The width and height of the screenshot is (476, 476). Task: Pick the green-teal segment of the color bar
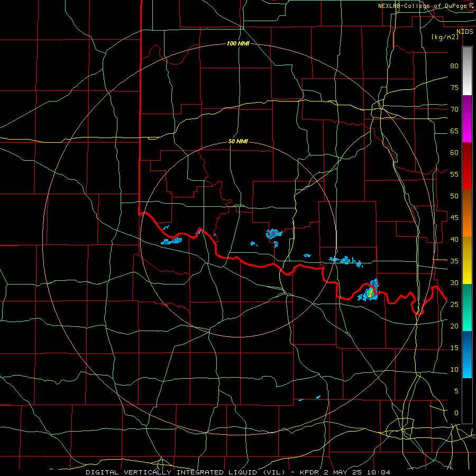tap(467, 307)
